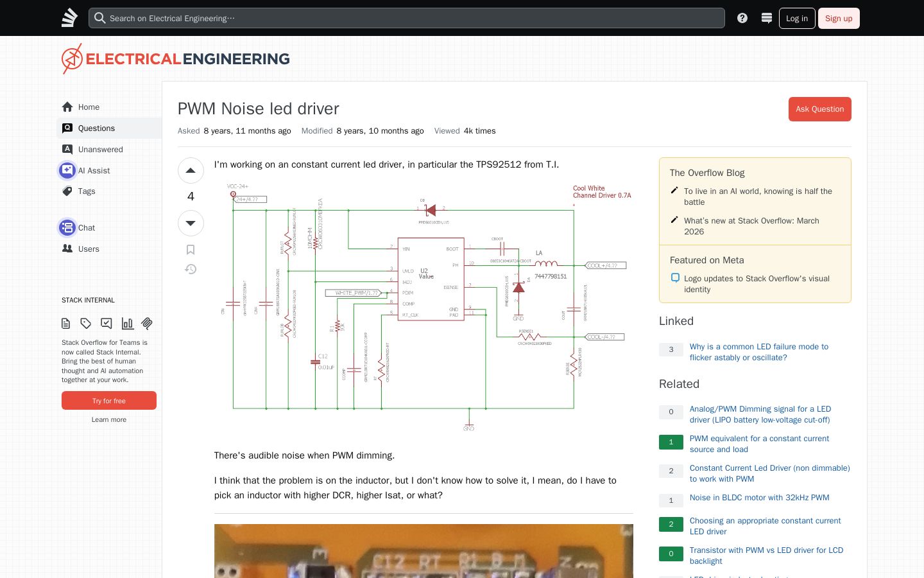The image size is (924, 578).
Task: Click the Stack Internal checkmark message icon
Action: tap(107, 324)
